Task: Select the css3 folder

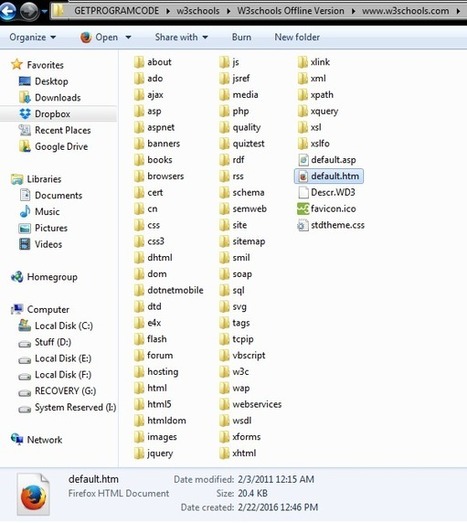Action: coord(149,241)
